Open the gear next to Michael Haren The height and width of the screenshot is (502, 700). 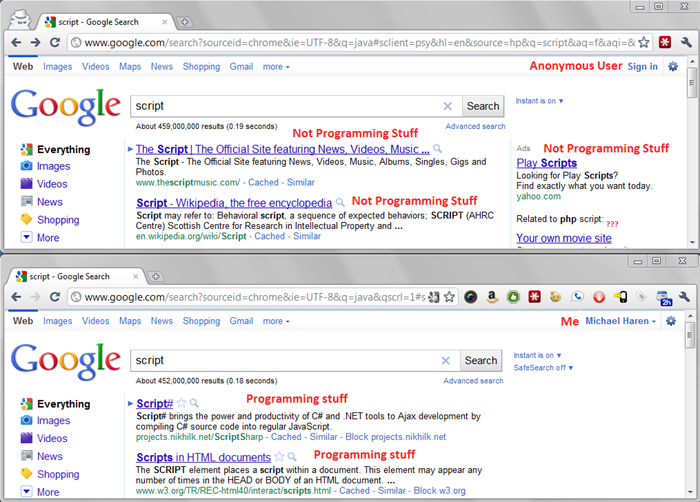[671, 321]
